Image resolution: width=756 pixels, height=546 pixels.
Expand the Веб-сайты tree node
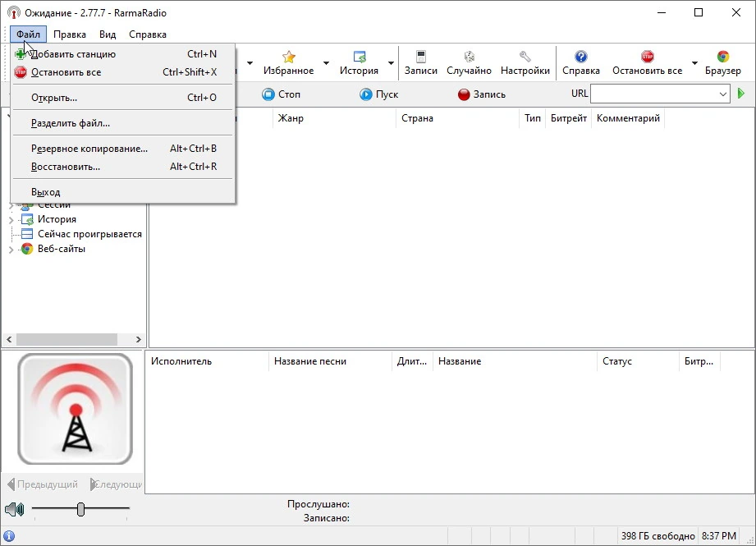(11, 250)
